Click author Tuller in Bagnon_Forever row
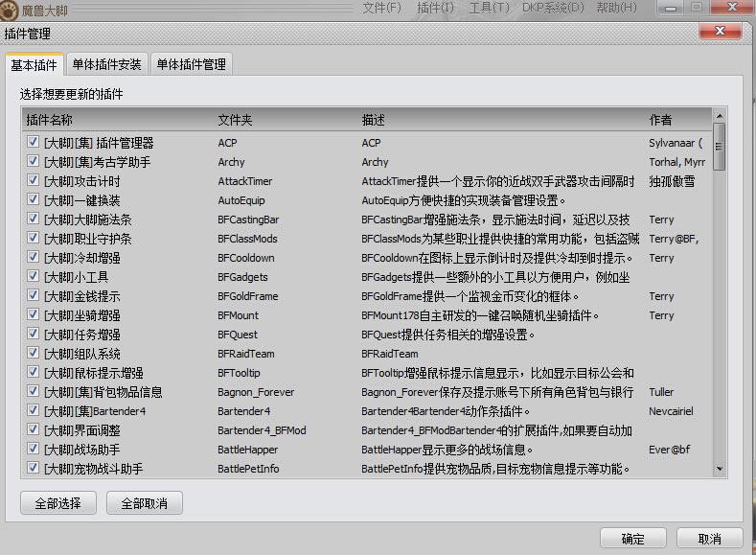The width and height of the screenshot is (756, 555). pyautogui.click(x=661, y=392)
